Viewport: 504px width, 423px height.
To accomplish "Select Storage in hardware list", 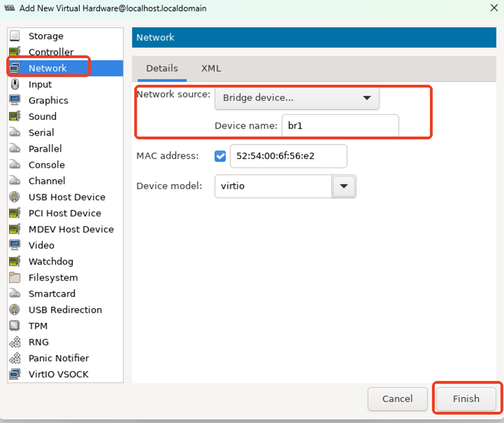I will coord(66,36).
